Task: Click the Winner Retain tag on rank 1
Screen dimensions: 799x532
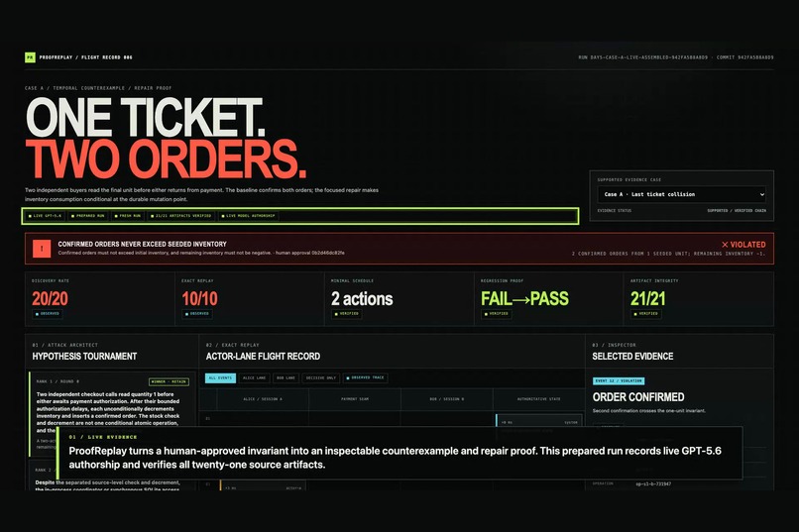Action: pos(169,381)
